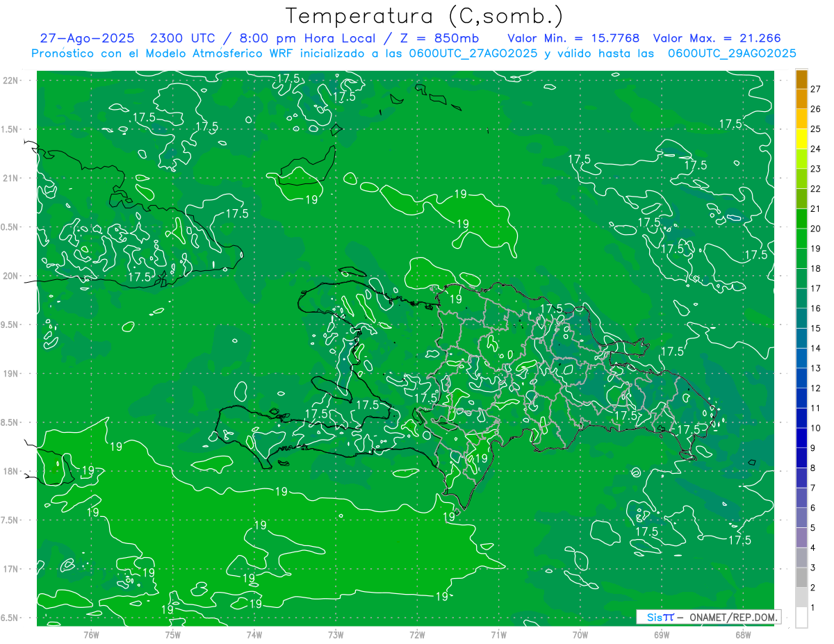The width and height of the screenshot is (834, 644).
Task: Click colorbar scale number '16'
Action: pos(816,308)
